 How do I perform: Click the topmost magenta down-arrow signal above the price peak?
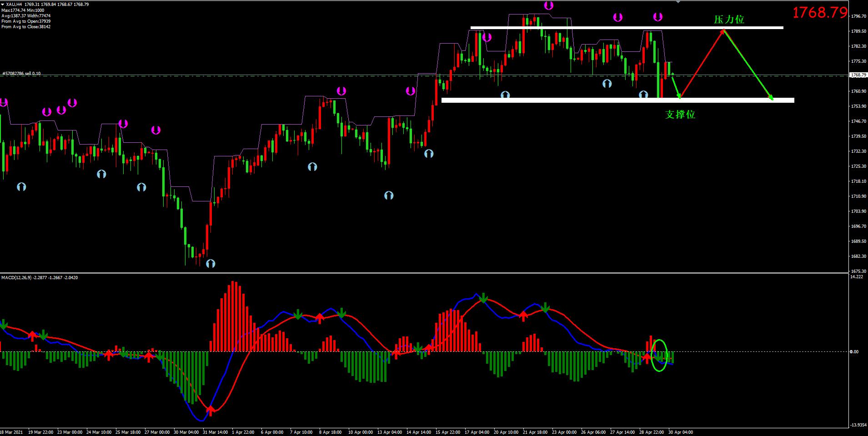click(548, 5)
